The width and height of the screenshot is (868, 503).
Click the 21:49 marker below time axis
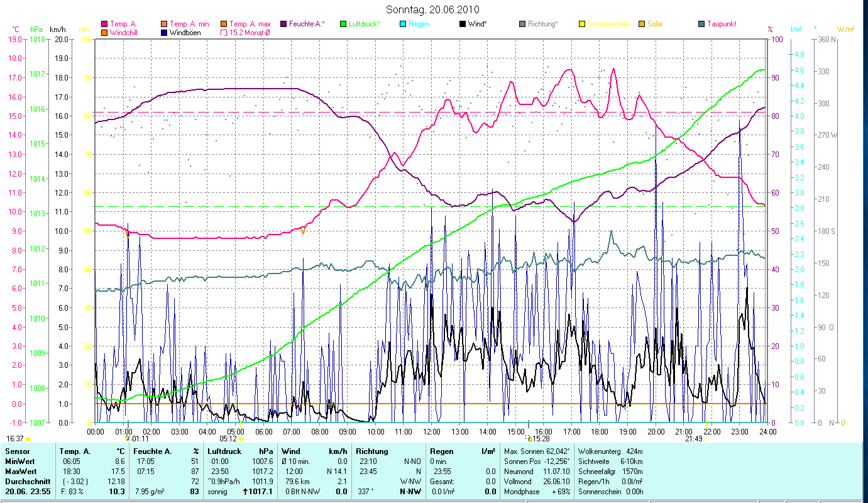point(694,439)
